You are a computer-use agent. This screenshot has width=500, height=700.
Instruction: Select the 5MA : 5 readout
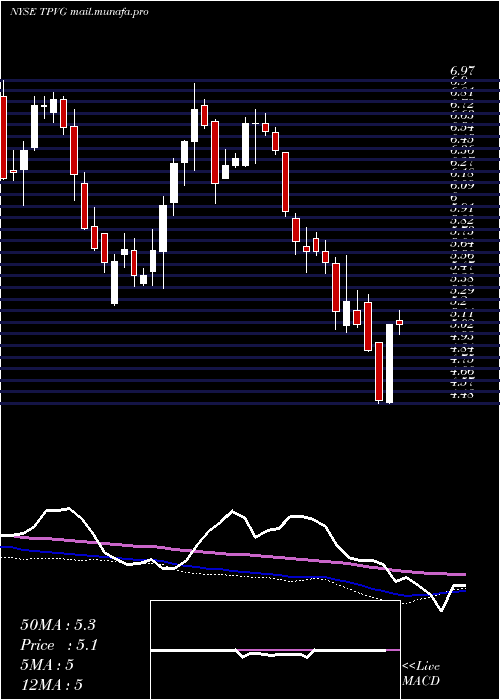coord(47,665)
